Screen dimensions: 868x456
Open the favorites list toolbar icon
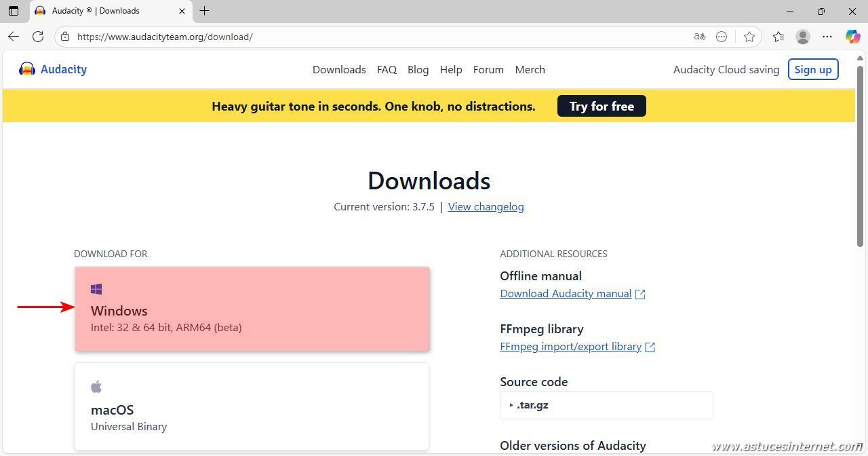778,37
